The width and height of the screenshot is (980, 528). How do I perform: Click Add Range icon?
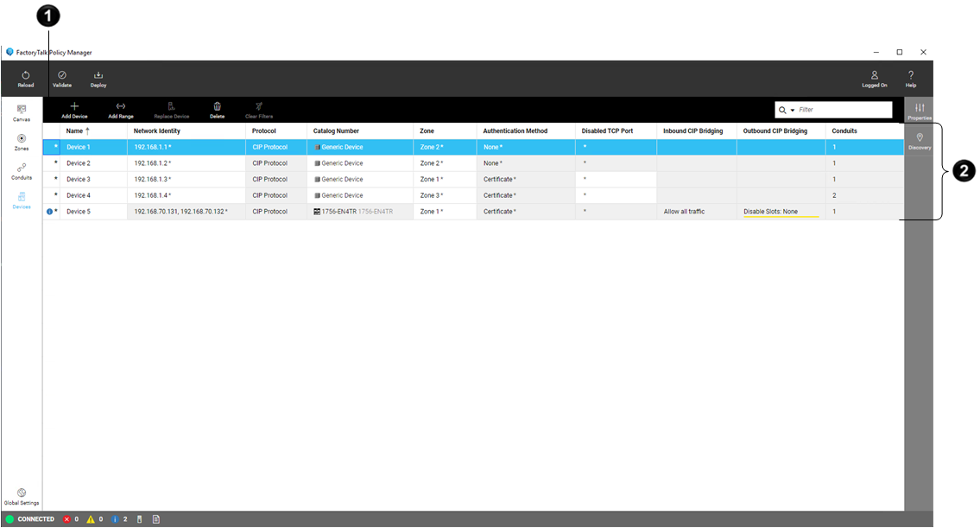121,106
